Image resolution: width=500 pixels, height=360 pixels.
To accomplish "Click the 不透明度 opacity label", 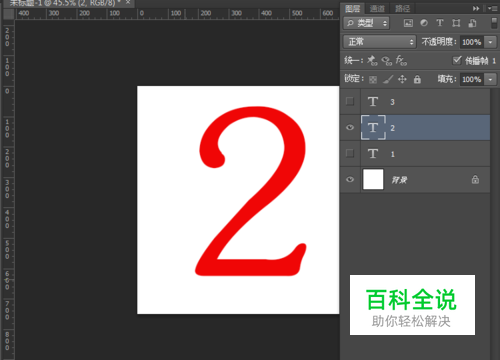I will [x=439, y=42].
